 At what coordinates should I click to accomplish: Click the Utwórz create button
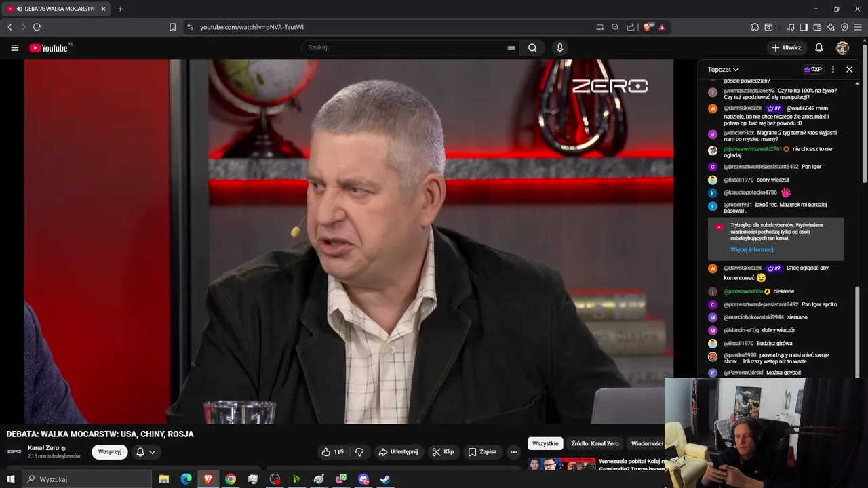[787, 48]
